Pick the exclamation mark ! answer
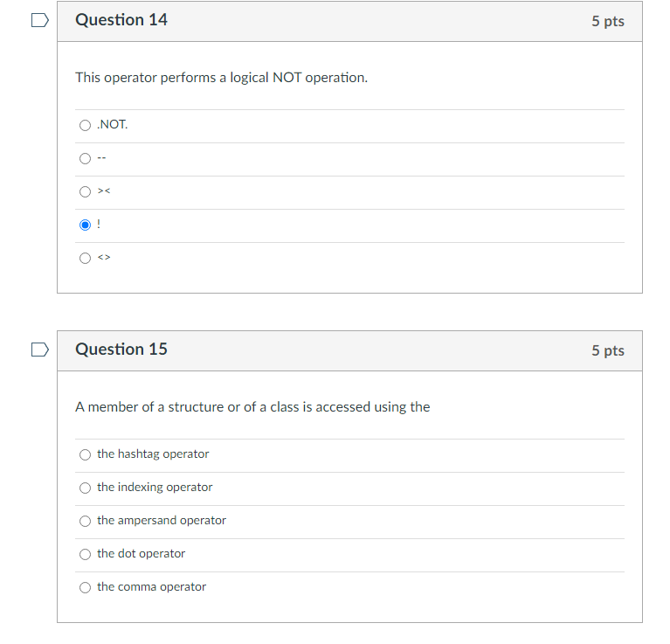Viewport: 670px width, 644px height. click(x=85, y=225)
